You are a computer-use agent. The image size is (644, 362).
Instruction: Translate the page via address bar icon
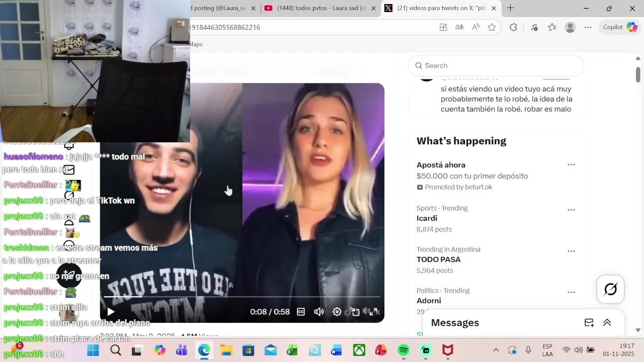pos(459,27)
